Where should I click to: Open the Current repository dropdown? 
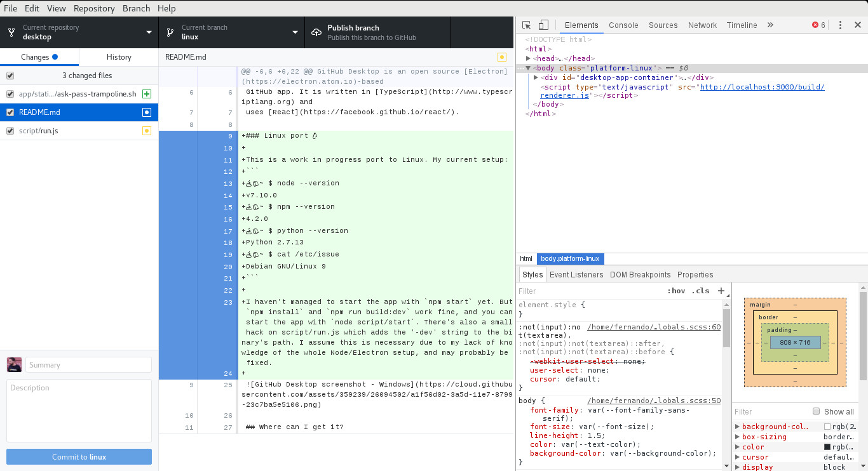coord(79,32)
